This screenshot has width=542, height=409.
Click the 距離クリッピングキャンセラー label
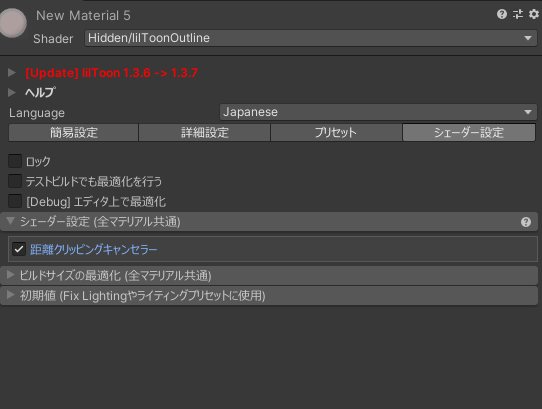(93, 249)
